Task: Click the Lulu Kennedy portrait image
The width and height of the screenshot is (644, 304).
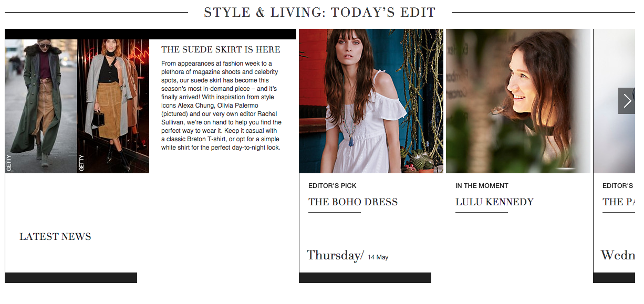Action: tap(518, 101)
